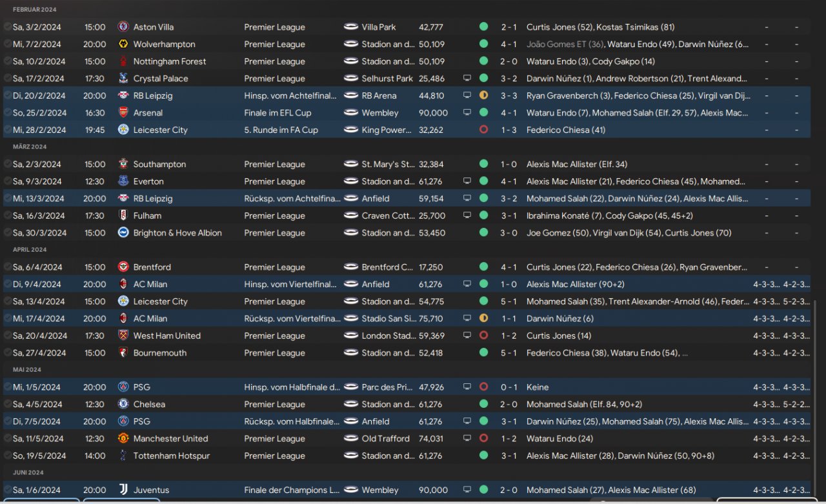Click the red loss indicator on West Ham row

tap(483, 336)
